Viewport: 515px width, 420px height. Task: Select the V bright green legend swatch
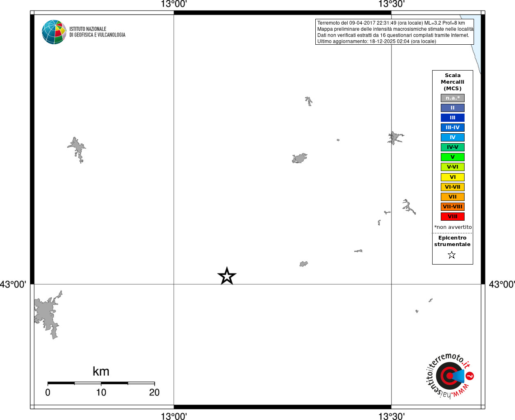point(453,157)
